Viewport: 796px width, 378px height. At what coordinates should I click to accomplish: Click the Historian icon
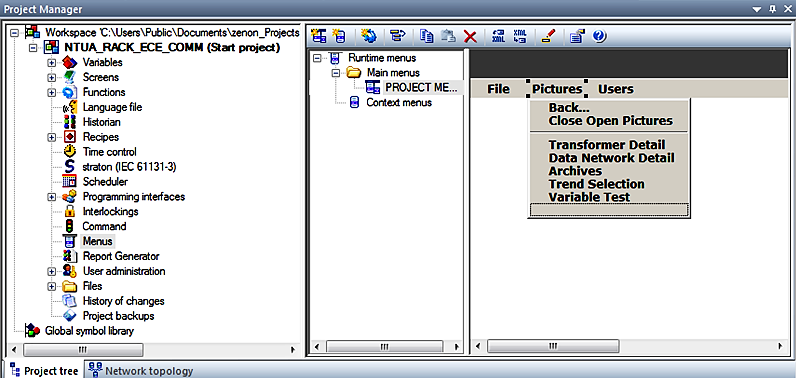[70, 122]
